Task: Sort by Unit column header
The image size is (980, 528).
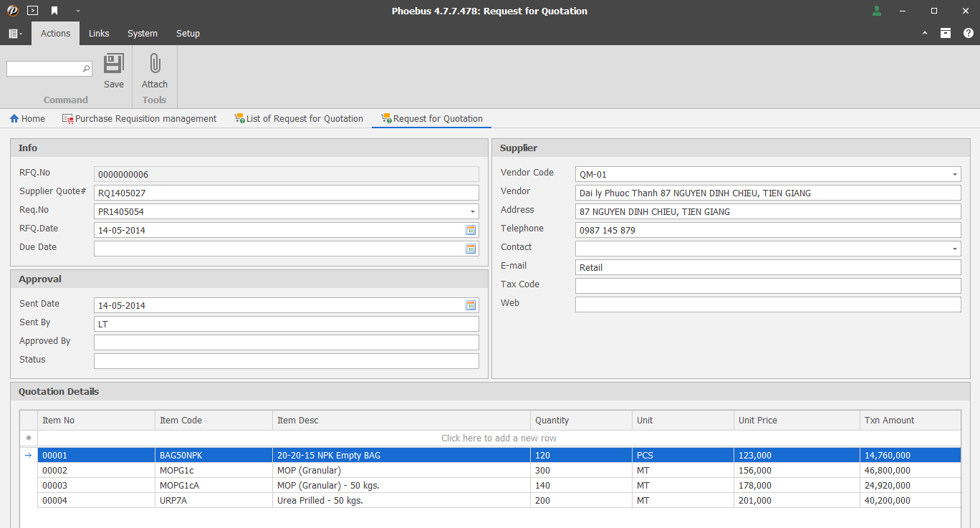Action: 683,421
